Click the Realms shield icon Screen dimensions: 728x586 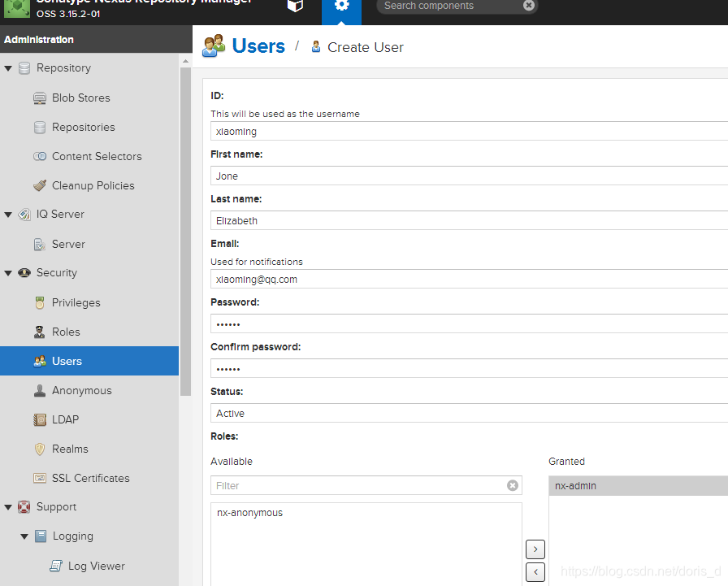tap(40, 449)
